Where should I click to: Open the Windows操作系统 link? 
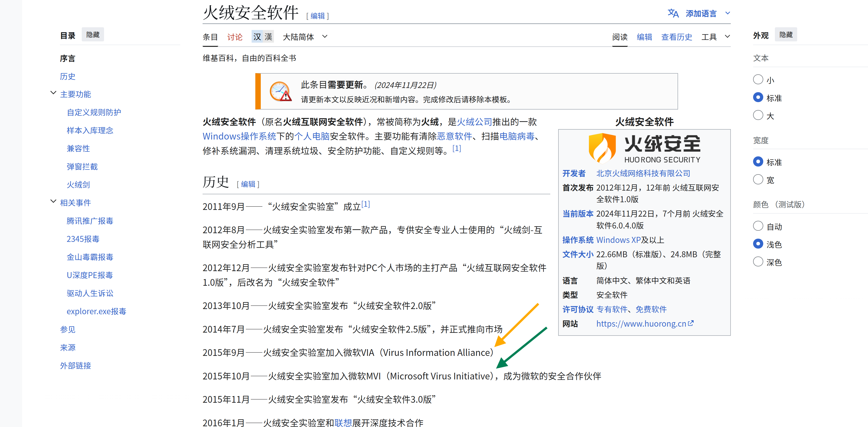click(239, 136)
